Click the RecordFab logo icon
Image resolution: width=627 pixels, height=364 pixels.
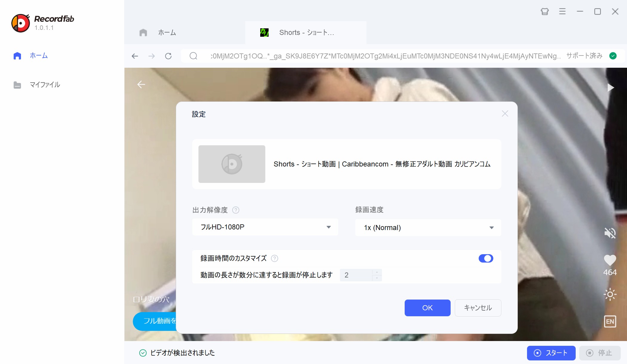pos(21,23)
